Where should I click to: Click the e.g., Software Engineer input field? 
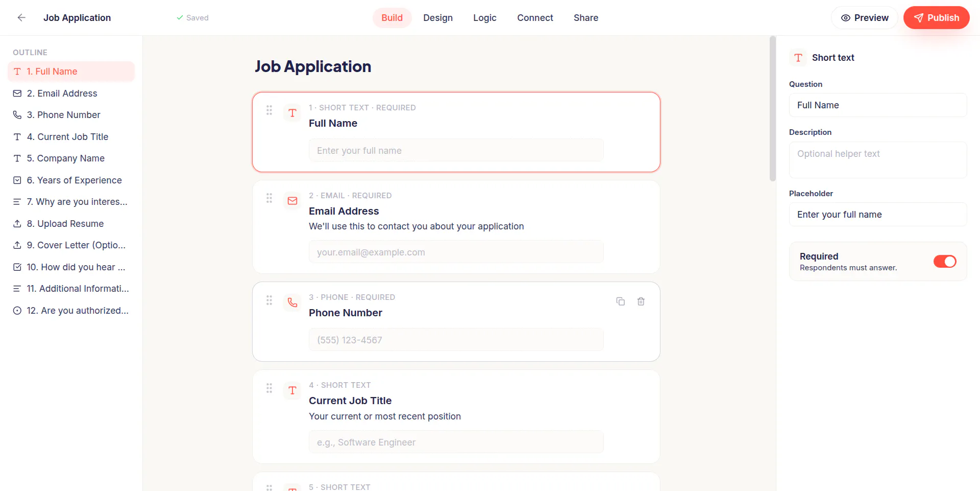point(456,442)
